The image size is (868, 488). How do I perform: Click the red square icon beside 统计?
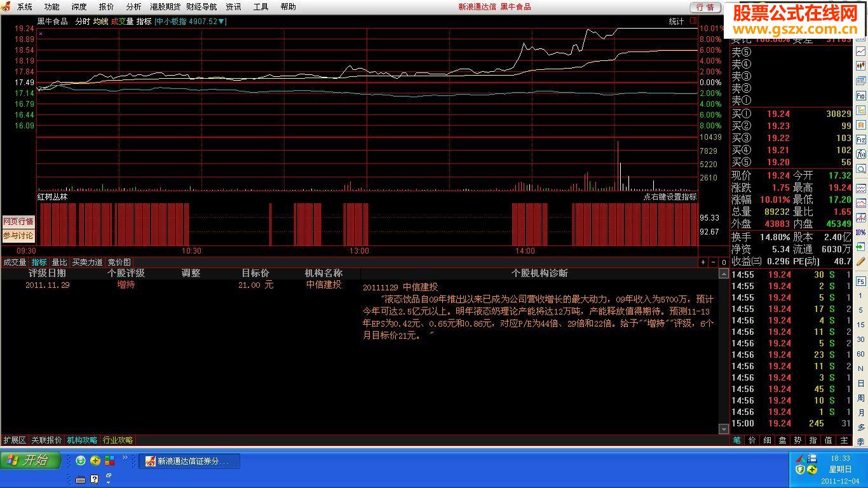[693, 21]
